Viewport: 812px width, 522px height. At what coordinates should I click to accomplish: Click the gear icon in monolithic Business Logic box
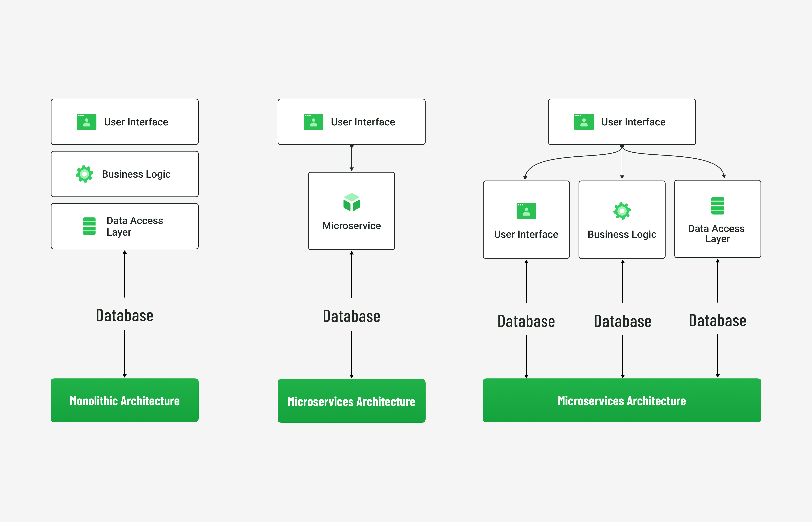tap(84, 174)
